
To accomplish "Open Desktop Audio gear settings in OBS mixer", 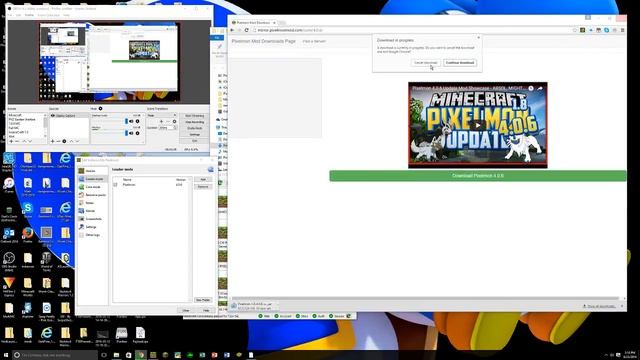I will click(138, 121).
